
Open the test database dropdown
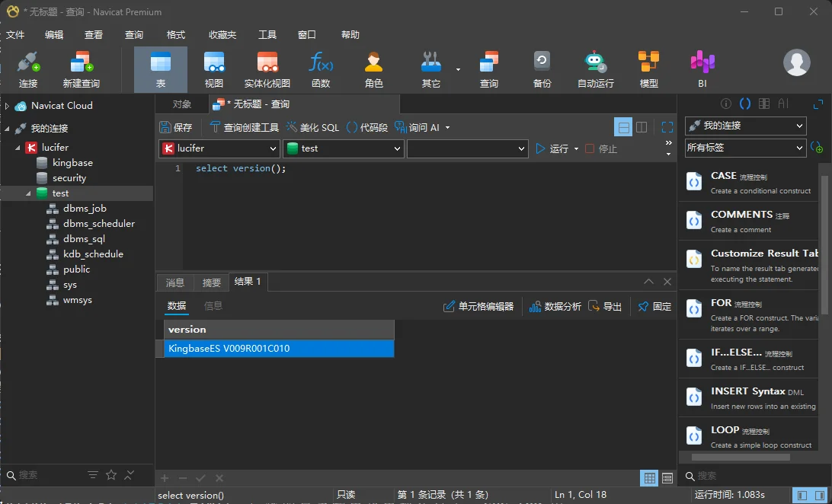[343, 148]
